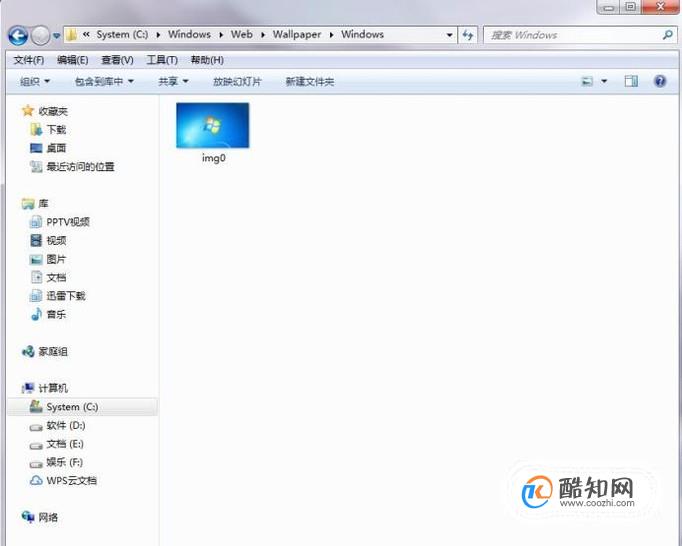Close the Explorer window
This screenshot has height=546, width=682.
click(660, 7)
